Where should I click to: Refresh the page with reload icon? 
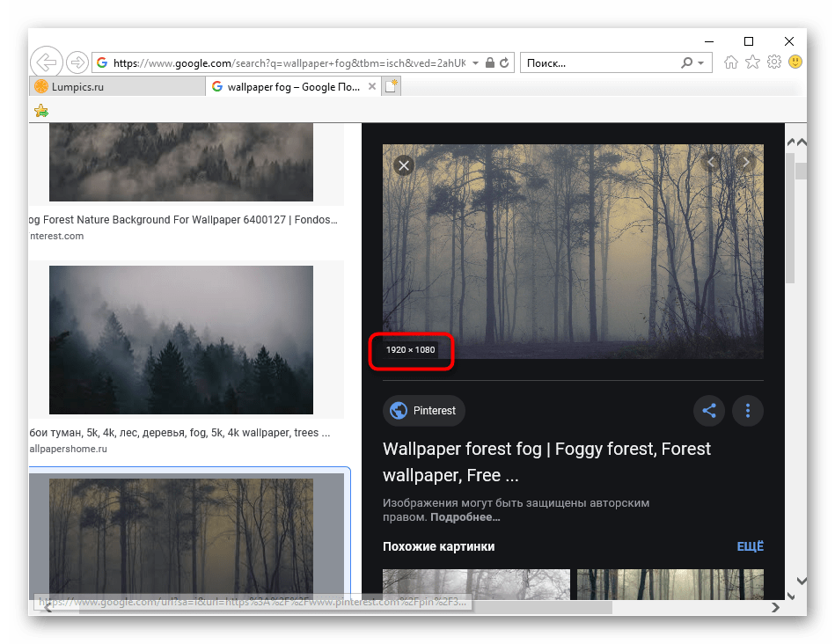pyautogui.click(x=504, y=62)
